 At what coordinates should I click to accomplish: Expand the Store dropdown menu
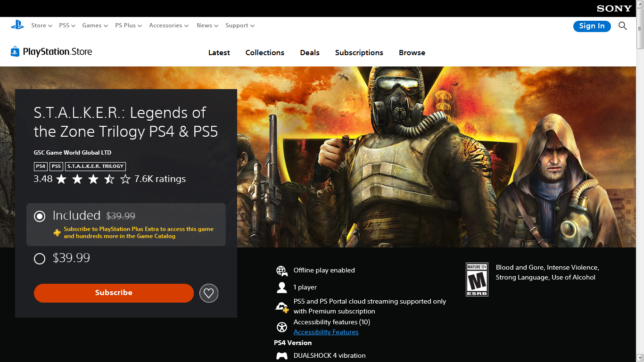pyautogui.click(x=41, y=25)
